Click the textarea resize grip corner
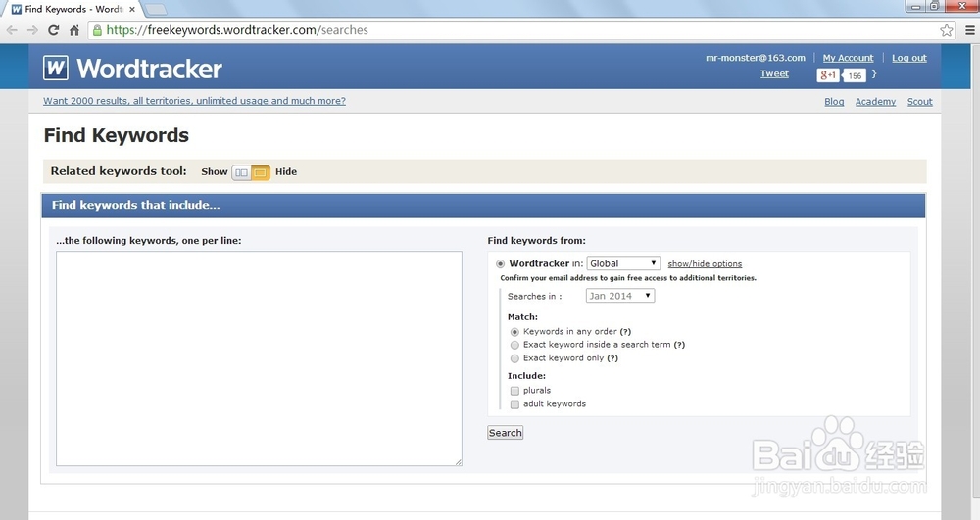The height and width of the screenshot is (520, 980). (458, 462)
